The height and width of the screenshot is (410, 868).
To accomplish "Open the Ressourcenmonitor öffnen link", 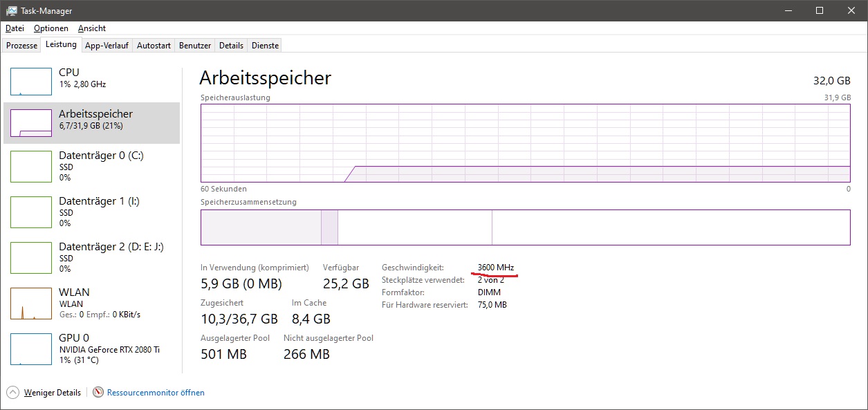I will coord(156,393).
